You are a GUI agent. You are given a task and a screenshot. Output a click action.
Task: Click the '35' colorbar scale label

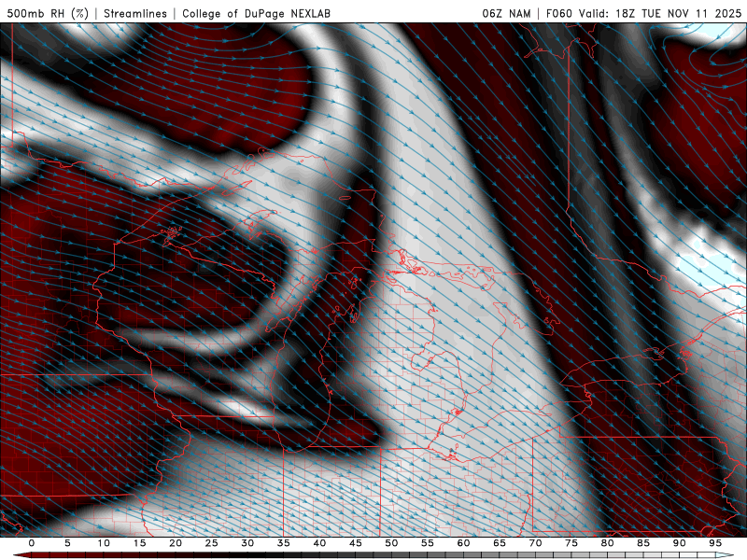pyautogui.click(x=284, y=543)
